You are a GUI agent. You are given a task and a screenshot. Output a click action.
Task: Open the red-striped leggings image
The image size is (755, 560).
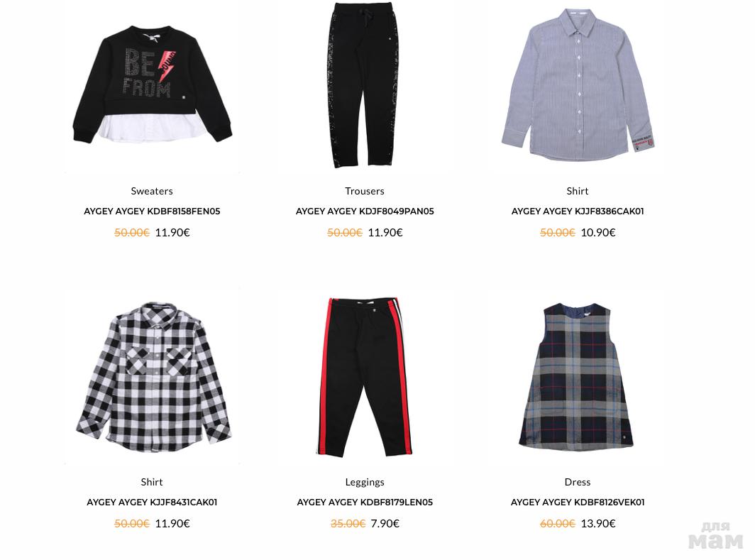[365, 377]
